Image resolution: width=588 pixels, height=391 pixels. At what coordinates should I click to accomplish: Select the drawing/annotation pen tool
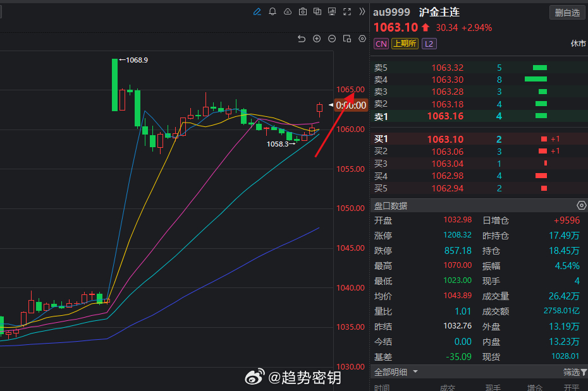257,11
